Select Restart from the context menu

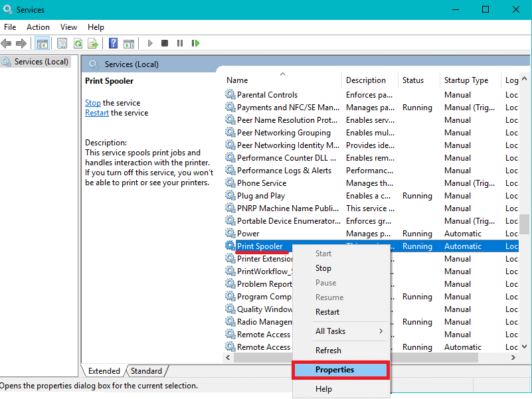(327, 311)
